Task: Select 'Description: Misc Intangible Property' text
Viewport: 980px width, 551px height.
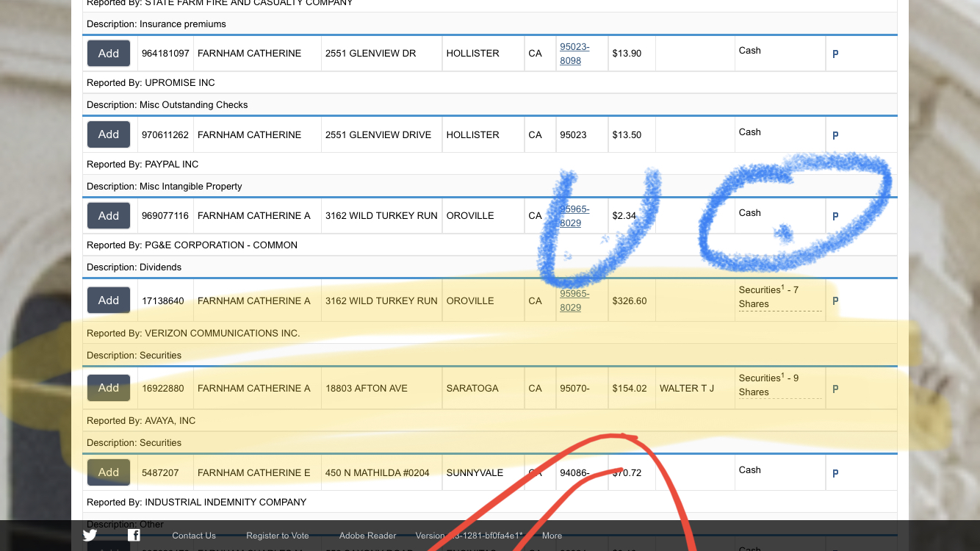Action: point(165,187)
